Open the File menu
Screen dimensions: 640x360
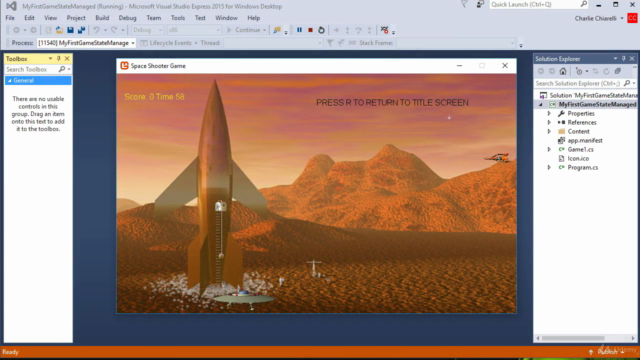pyautogui.click(x=10, y=18)
